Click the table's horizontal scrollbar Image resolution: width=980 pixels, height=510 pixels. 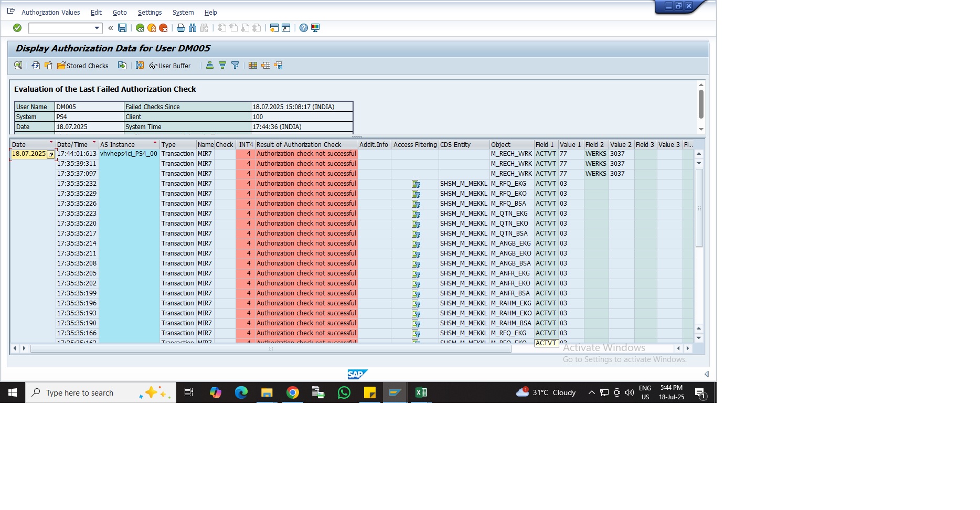click(270, 348)
